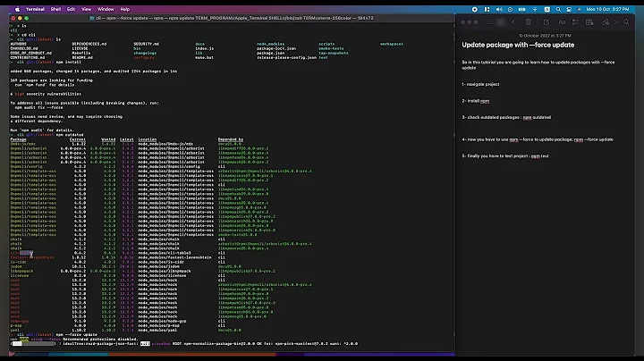Switch Notes to list view
644x361 pixels.
tap(489, 22)
